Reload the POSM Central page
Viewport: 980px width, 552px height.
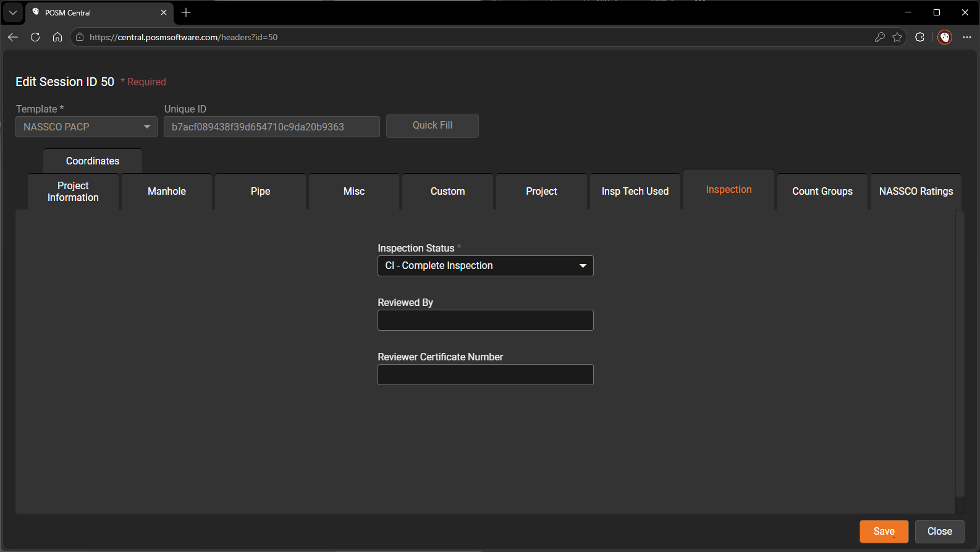(35, 37)
